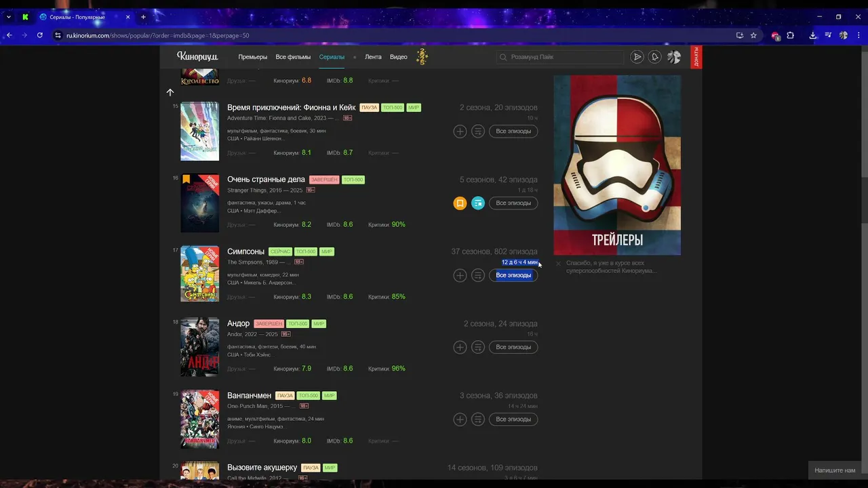Click the golden dragon icon in header

422,57
